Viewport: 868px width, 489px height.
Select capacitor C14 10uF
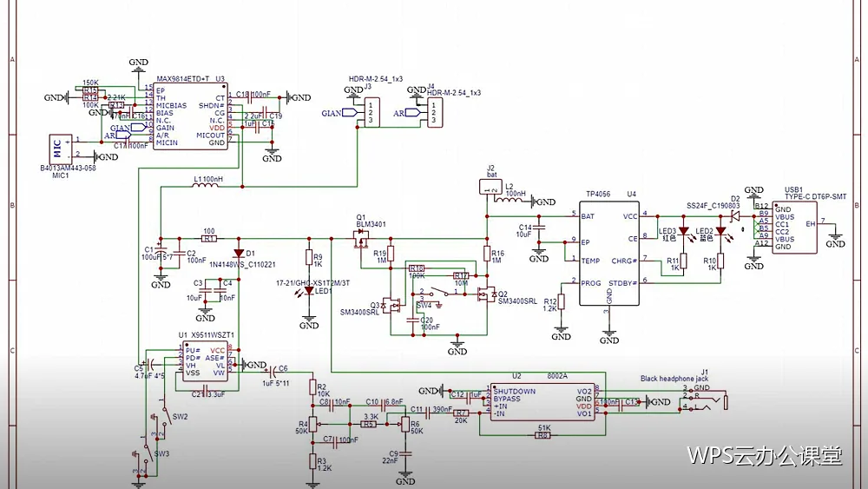point(539,228)
